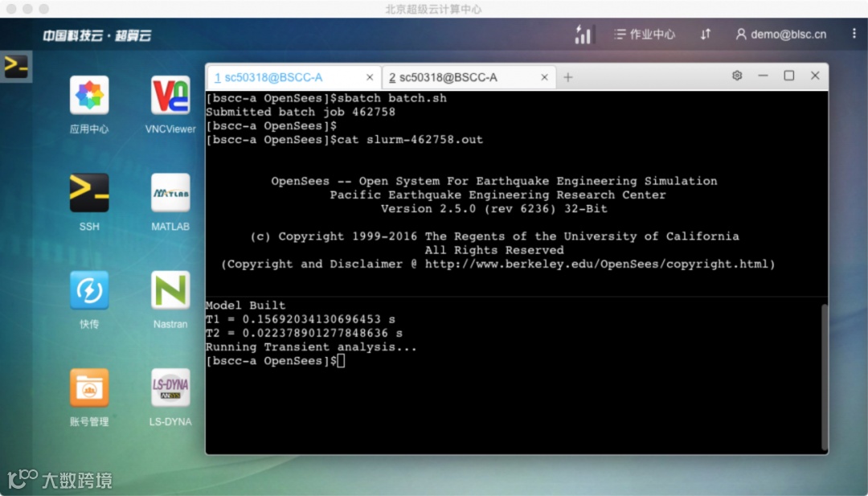Viewport: 868px width, 496px height.
Task: Click the terminal vertical scrollbar
Action: (x=825, y=376)
